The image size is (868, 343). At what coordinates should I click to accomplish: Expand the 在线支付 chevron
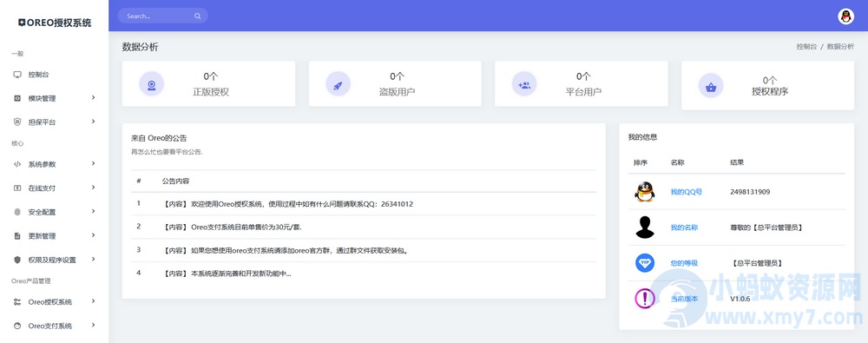[x=93, y=188]
